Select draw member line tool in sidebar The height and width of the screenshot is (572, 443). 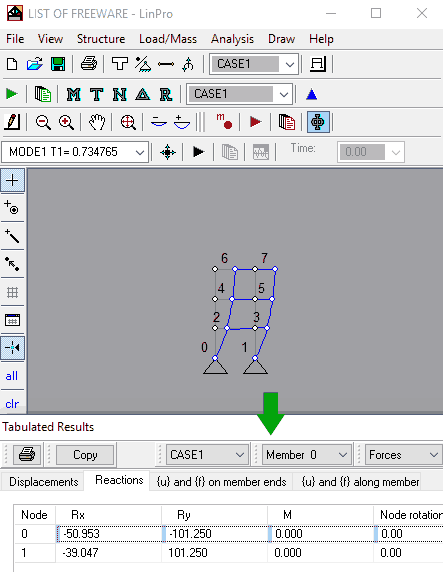pyautogui.click(x=12, y=236)
